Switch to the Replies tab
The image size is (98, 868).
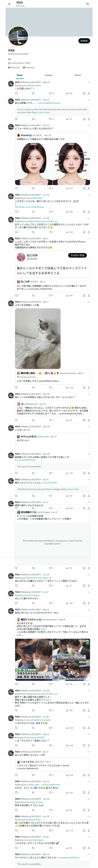(49, 75)
